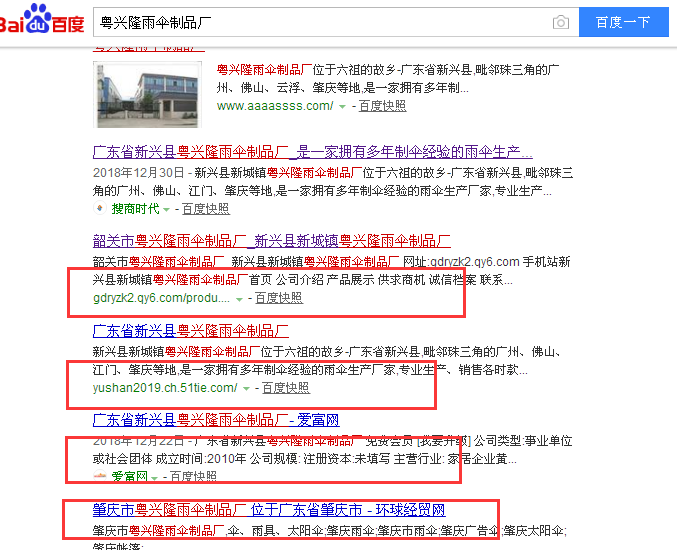
Task: Open result titled 广东省新兴县粤兴隆雨伞制品厂 - 爱富网
Action: (x=216, y=420)
